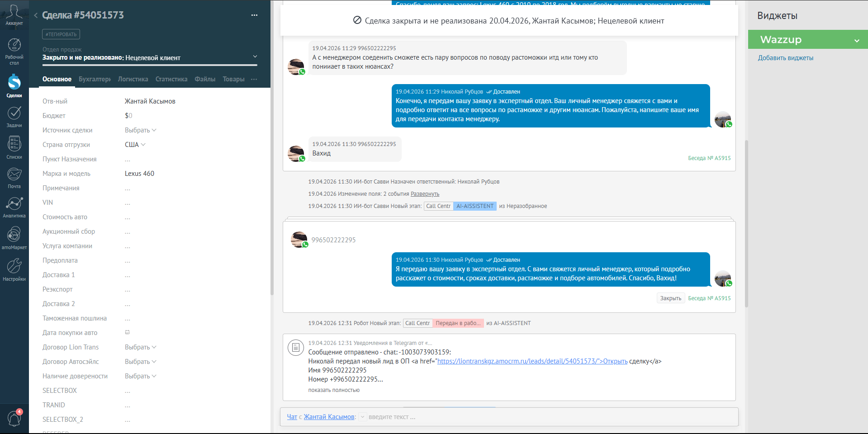
Task: Open the liontranskgz amocrm lead link
Action: (532, 361)
